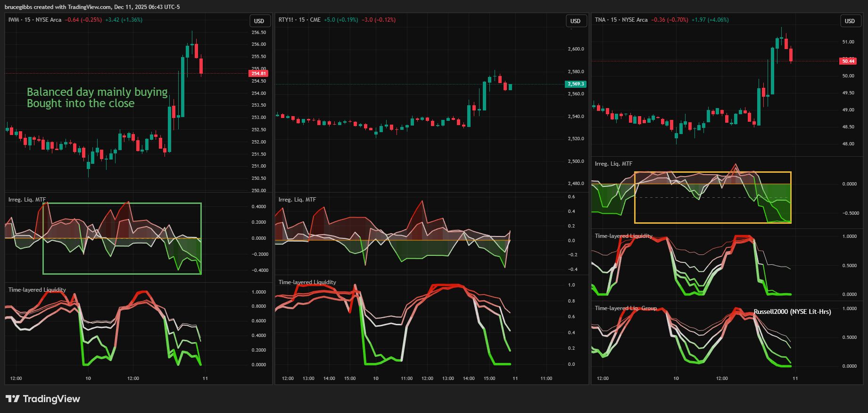The image size is (868, 413).
Task: Select the Russell2000 (NYSE Lit-Hrs) text label
Action: point(792,312)
